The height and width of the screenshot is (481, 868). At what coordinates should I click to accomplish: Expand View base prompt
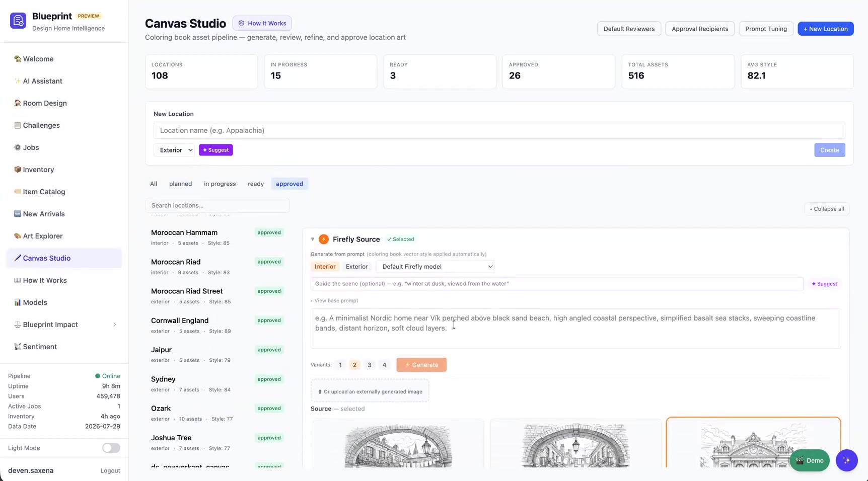(x=334, y=300)
